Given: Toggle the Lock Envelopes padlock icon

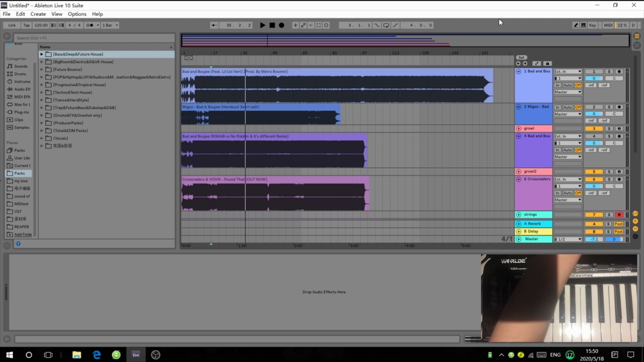Looking at the screenshot, I should point(547,63).
